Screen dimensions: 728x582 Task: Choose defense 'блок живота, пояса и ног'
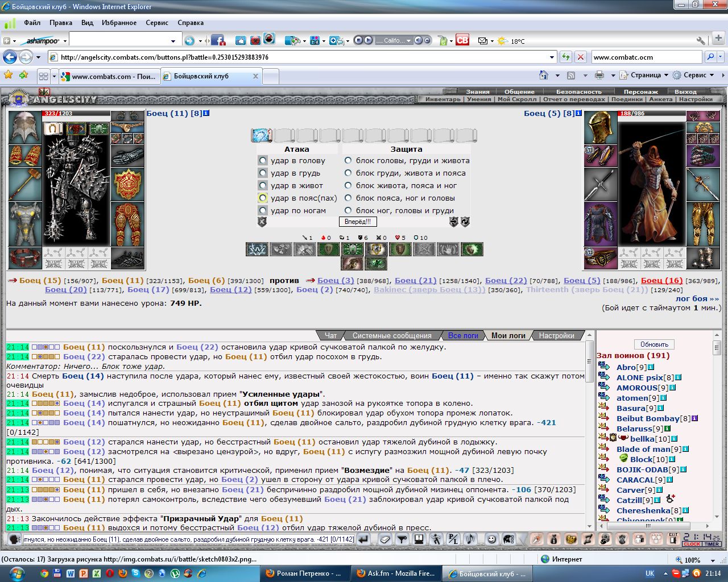(x=348, y=185)
